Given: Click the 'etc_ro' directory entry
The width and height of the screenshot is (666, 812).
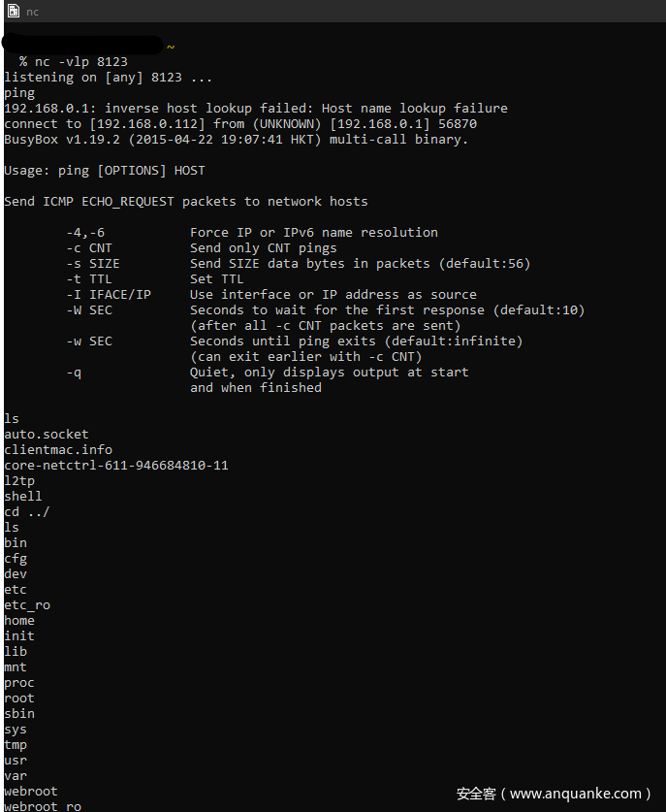Looking at the screenshot, I should tap(26, 605).
